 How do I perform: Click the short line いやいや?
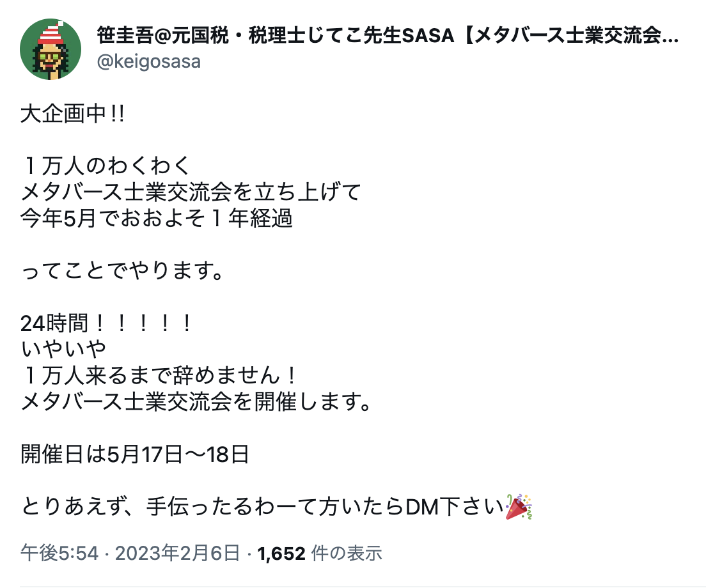[x=63, y=349]
